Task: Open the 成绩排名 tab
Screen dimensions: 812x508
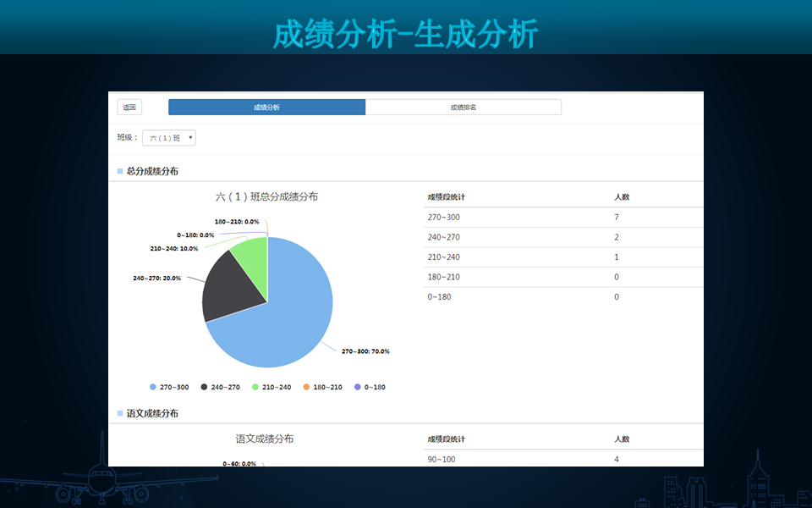Action: pyautogui.click(x=463, y=108)
